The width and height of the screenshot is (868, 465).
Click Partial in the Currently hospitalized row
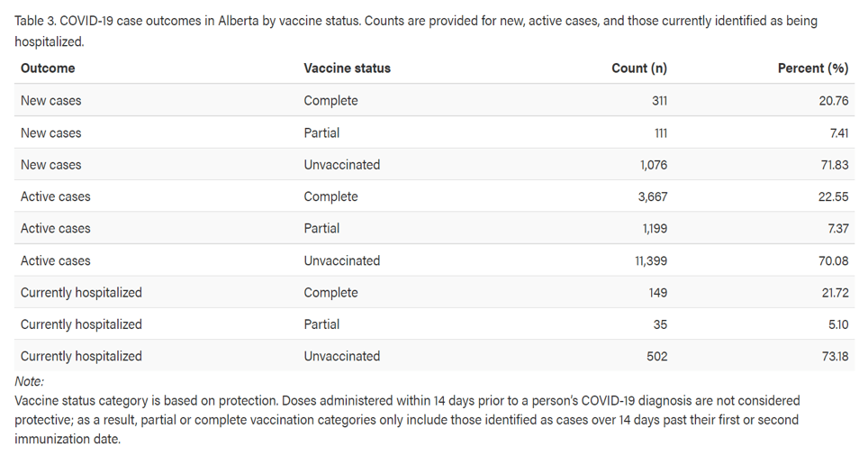[321, 324]
